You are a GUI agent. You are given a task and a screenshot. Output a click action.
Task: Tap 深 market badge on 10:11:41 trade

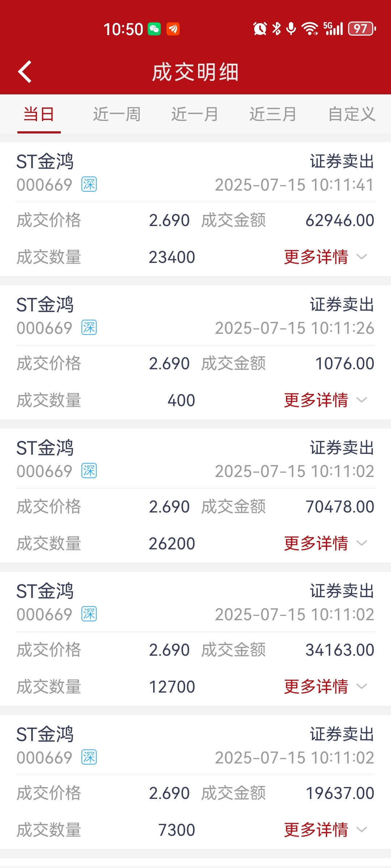click(89, 184)
